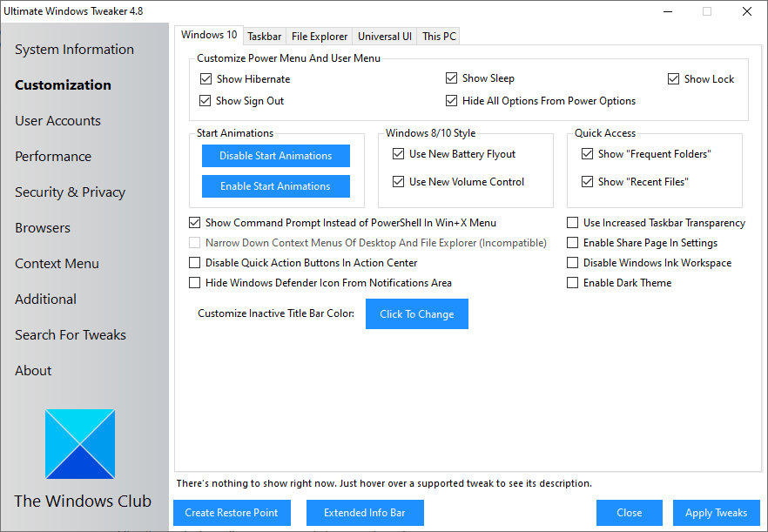Uncheck Show Hibernate
The width and height of the screenshot is (768, 532).
point(205,78)
